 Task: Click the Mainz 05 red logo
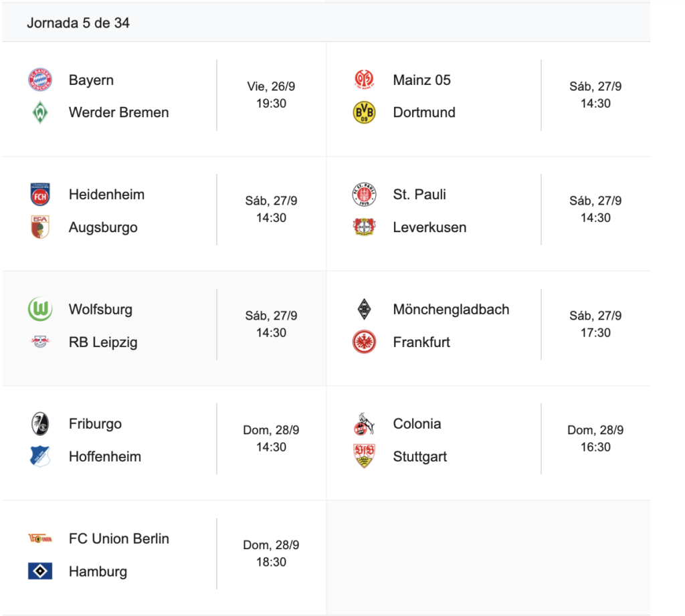coord(364,80)
